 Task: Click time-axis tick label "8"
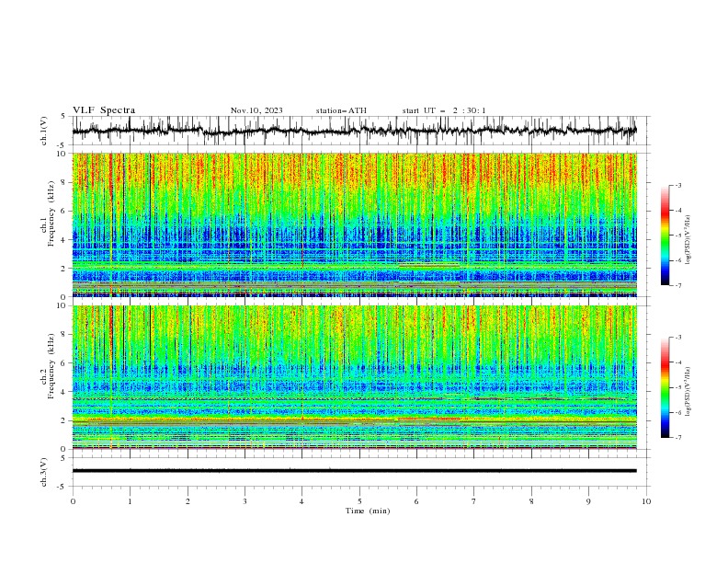[531, 501]
